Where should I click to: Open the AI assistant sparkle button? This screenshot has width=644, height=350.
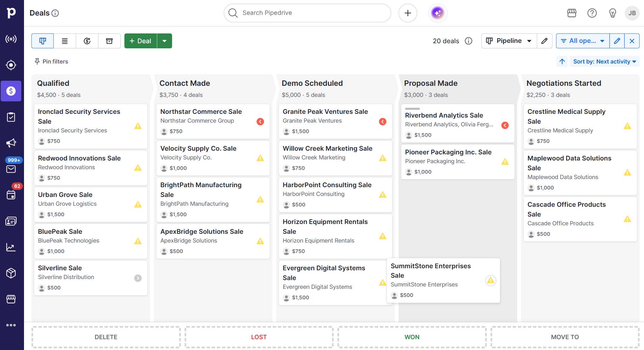(438, 13)
